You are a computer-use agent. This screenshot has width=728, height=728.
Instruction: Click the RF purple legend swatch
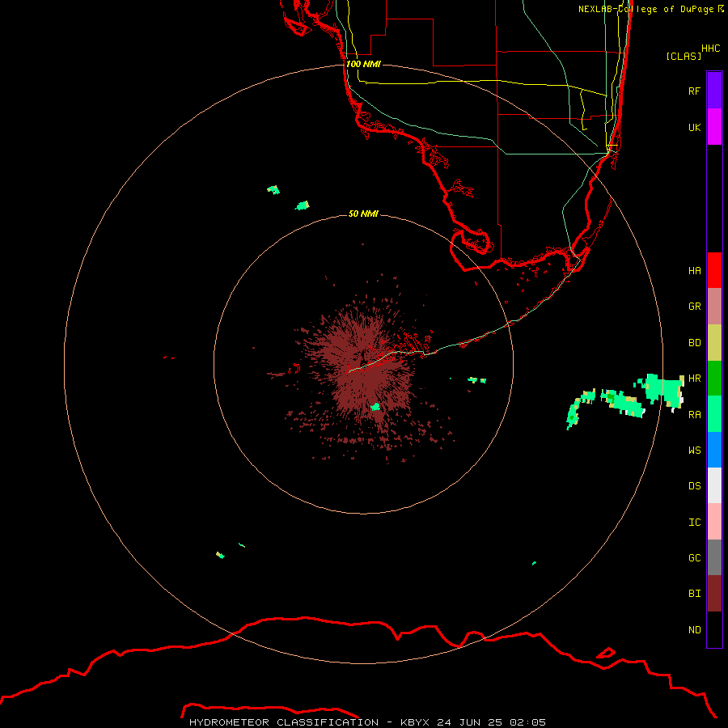[x=714, y=91]
